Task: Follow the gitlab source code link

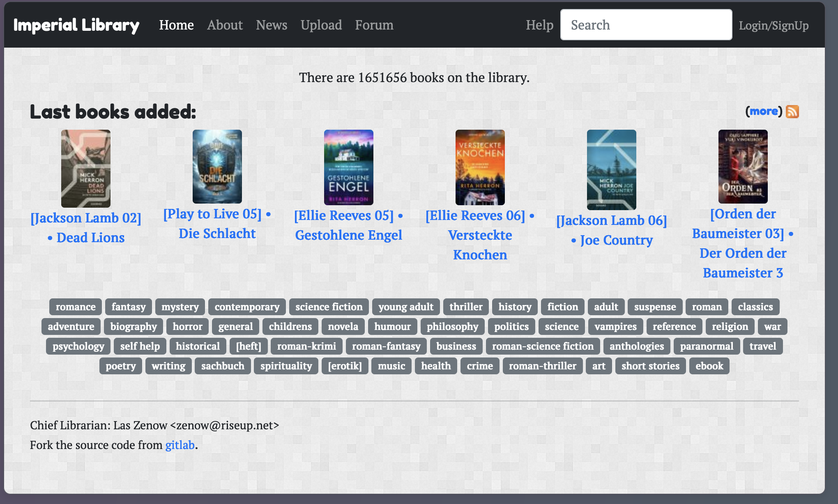Action: coord(180,445)
